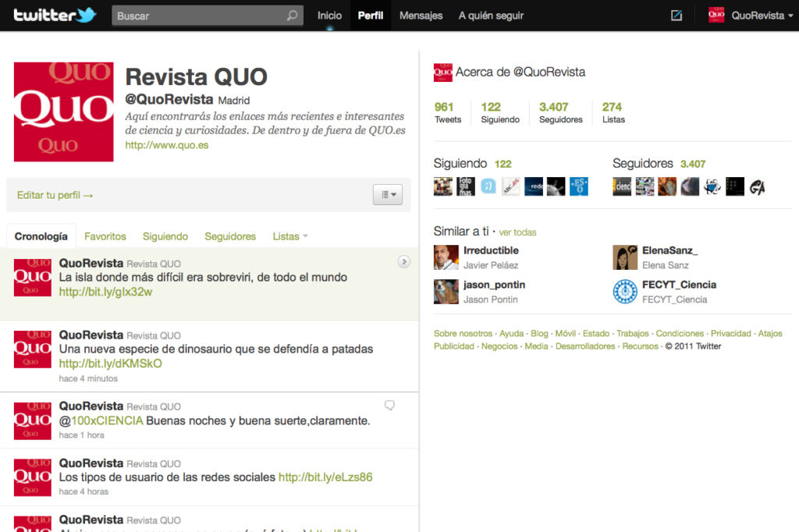Click Siguiendo 122 sidebar heading

pyautogui.click(x=472, y=164)
